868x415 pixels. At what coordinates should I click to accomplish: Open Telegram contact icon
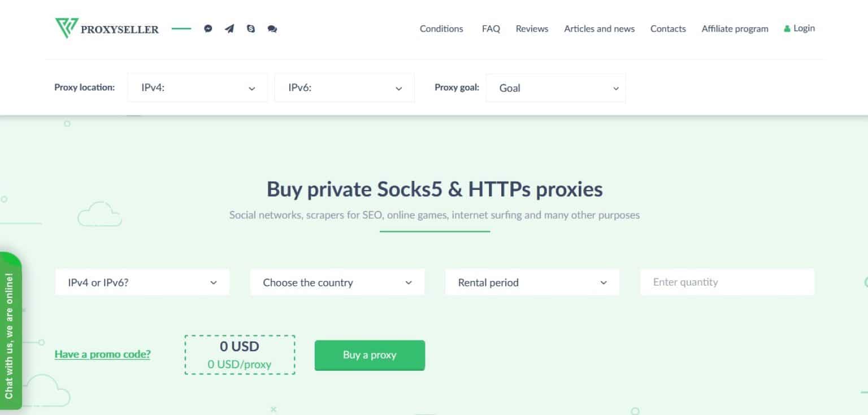pos(229,28)
